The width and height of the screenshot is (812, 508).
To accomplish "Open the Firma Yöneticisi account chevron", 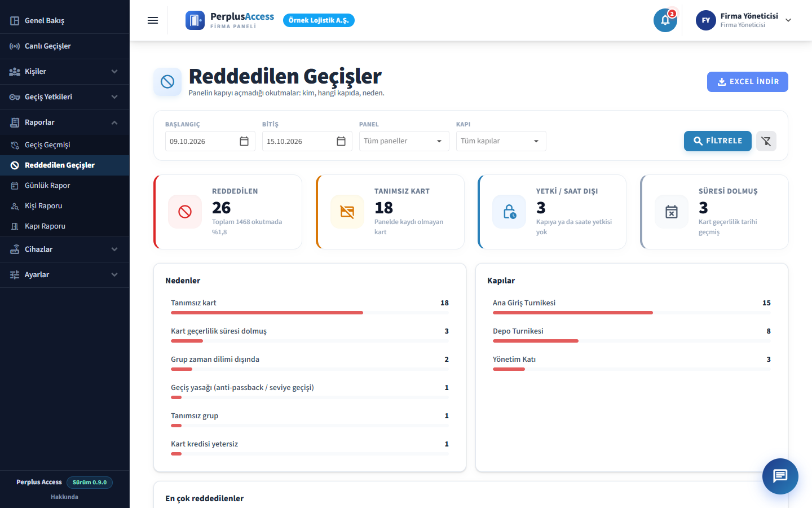I will [788, 20].
